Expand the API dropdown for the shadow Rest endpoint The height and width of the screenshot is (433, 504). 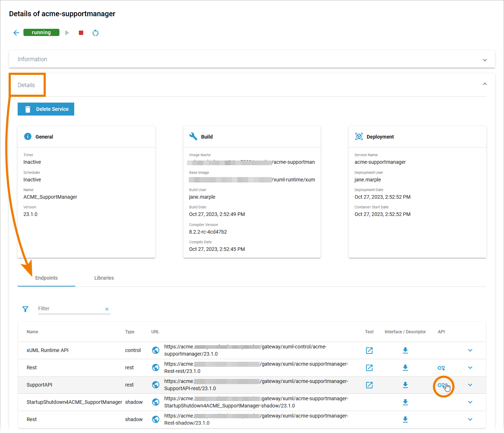470,419
